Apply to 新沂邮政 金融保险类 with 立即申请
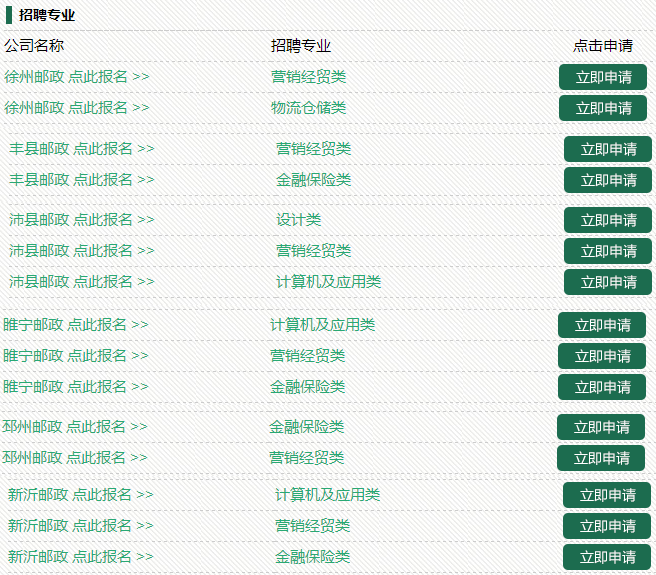The height and width of the screenshot is (575, 656). (606, 557)
